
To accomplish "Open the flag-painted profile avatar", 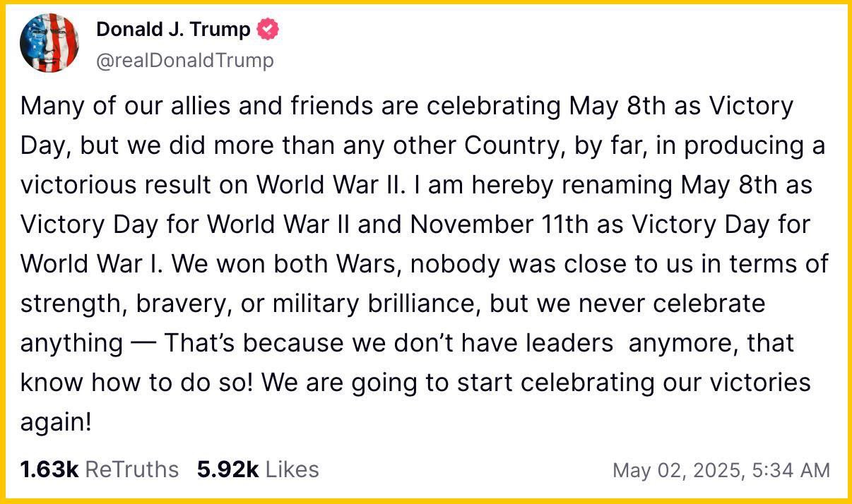I will tap(49, 44).
